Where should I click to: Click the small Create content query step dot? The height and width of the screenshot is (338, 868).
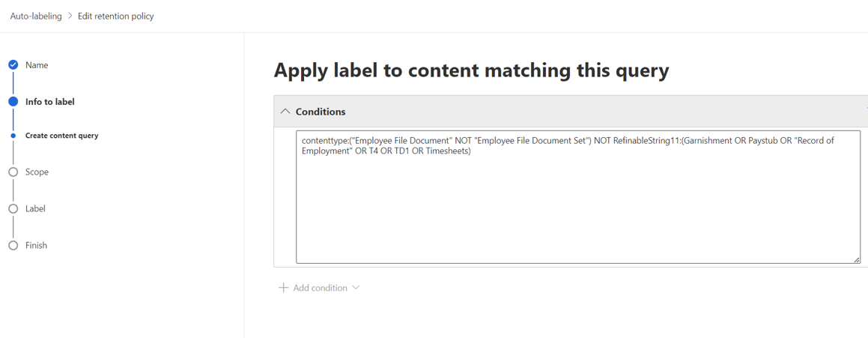tap(13, 135)
